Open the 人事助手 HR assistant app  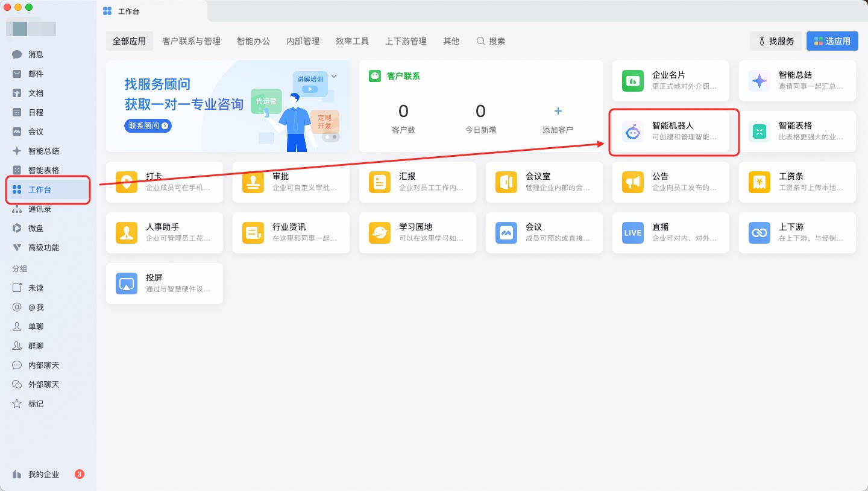[x=165, y=233]
